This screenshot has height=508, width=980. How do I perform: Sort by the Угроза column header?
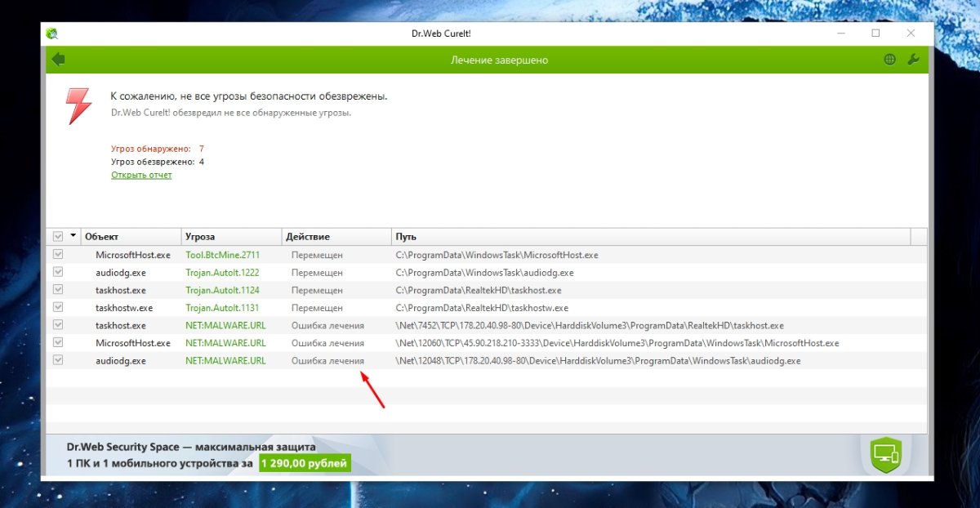(x=232, y=237)
